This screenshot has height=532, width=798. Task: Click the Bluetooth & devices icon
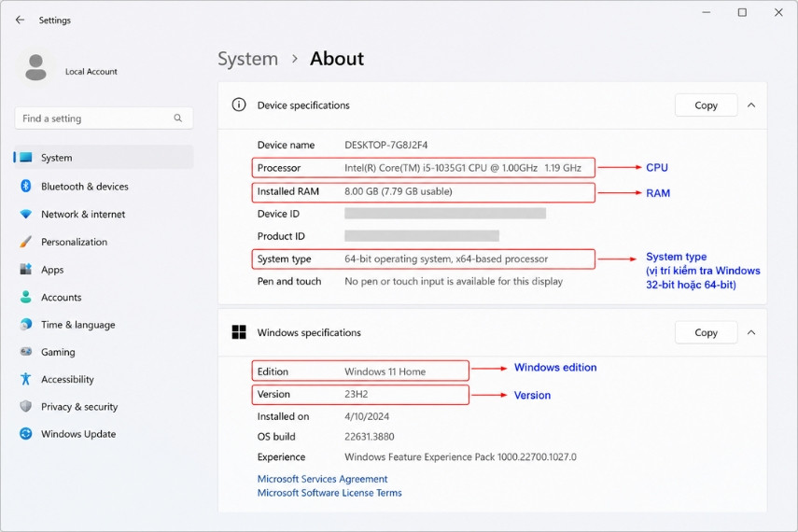point(26,186)
